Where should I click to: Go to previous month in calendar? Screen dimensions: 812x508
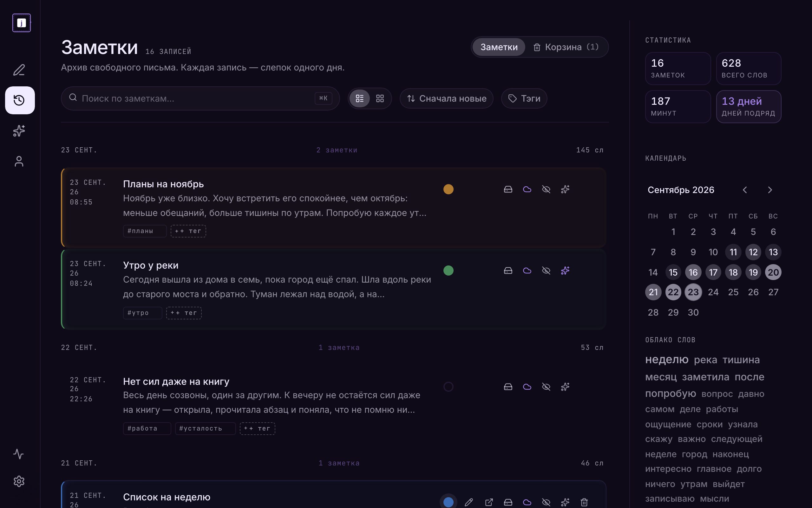tap(745, 190)
